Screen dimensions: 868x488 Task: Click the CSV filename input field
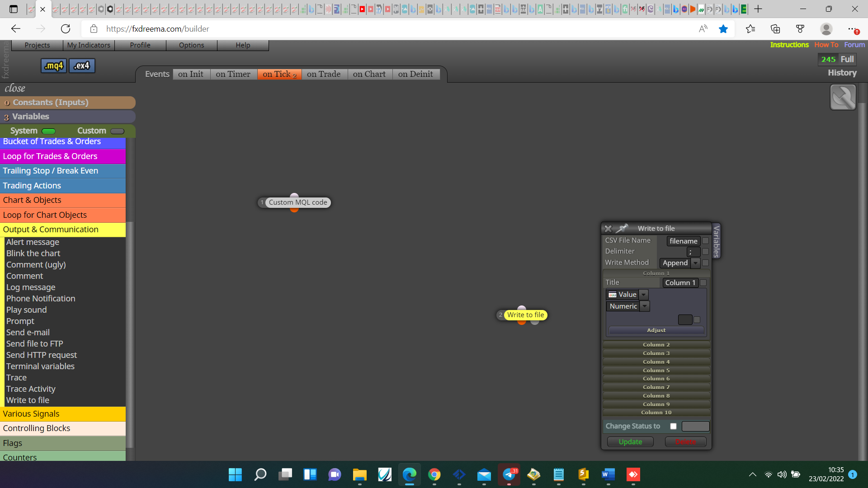tap(684, 241)
